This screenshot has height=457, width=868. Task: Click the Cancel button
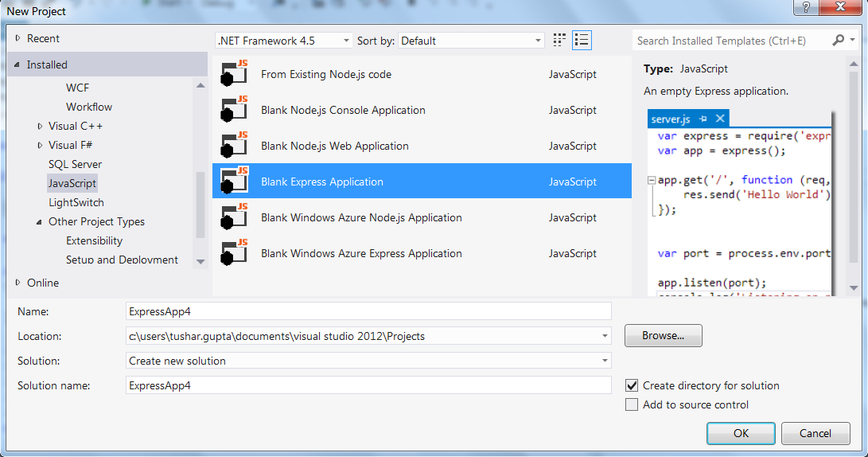815,433
